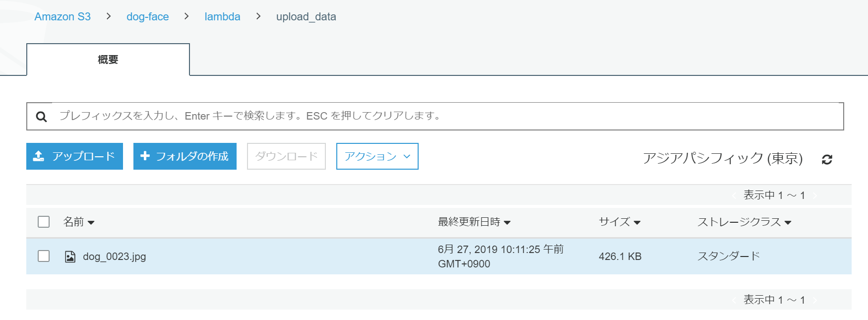
Task: Navigate to the lambda folder breadcrumb
Action: [x=222, y=17]
